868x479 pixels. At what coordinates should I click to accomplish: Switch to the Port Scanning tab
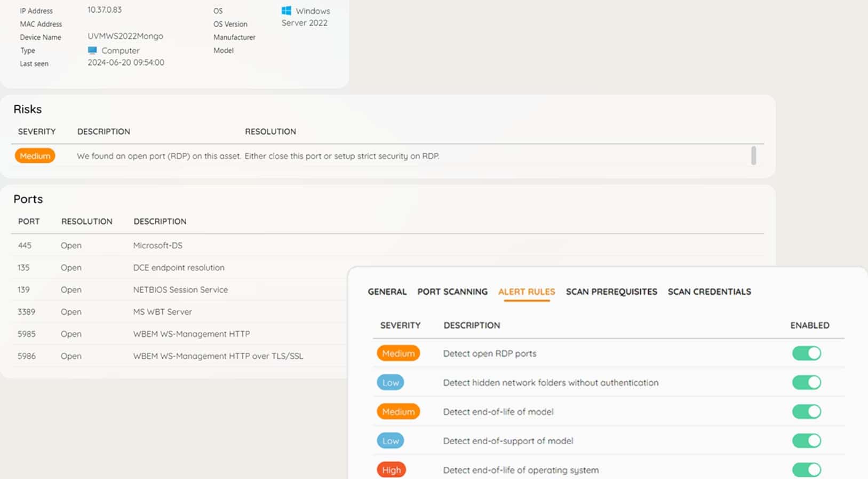click(x=452, y=292)
